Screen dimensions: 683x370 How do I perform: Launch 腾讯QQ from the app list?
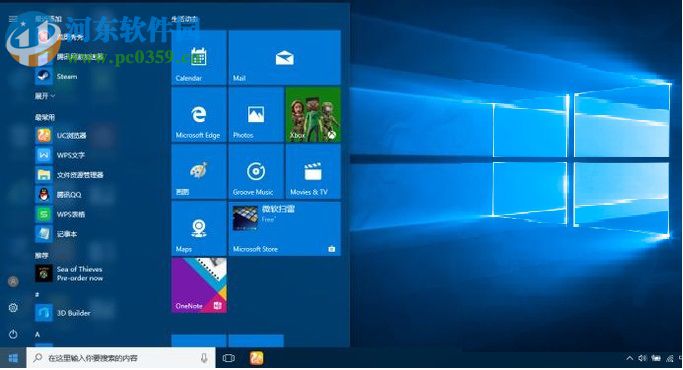(59, 195)
